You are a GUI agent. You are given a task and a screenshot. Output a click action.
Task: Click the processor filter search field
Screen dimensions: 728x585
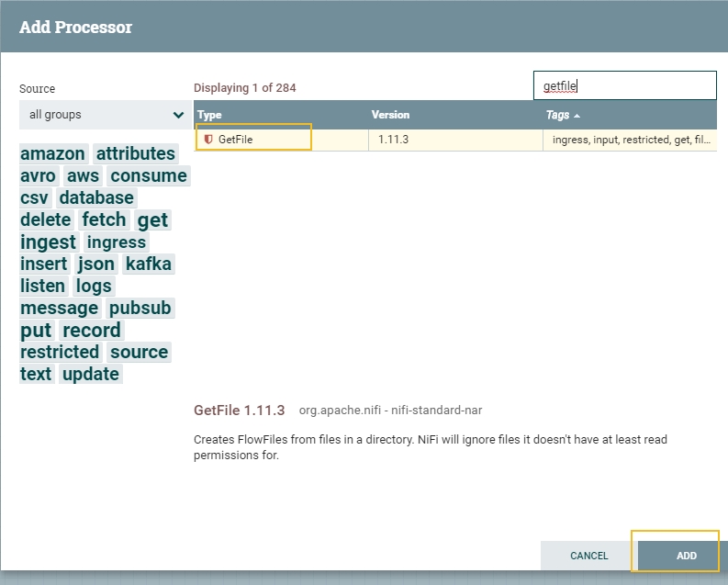(x=624, y=86)
